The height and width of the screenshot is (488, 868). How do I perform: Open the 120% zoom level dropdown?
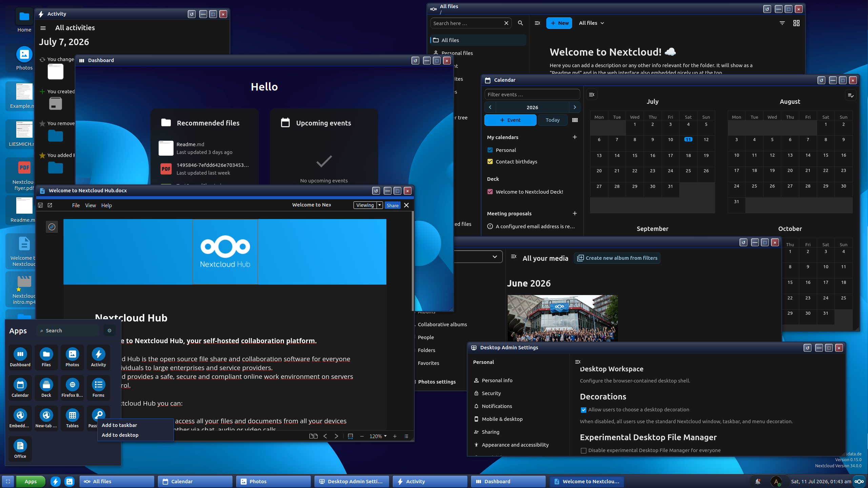click(378, 436)
